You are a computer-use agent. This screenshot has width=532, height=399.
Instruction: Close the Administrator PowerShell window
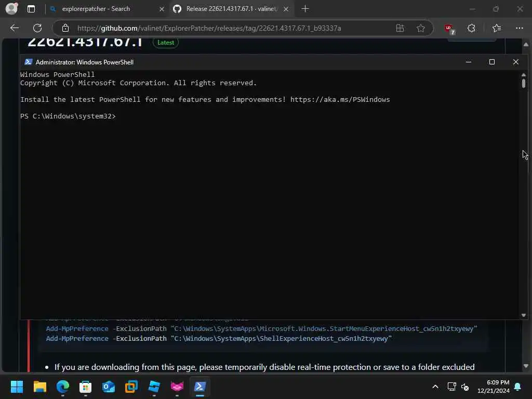pos(516,62)
